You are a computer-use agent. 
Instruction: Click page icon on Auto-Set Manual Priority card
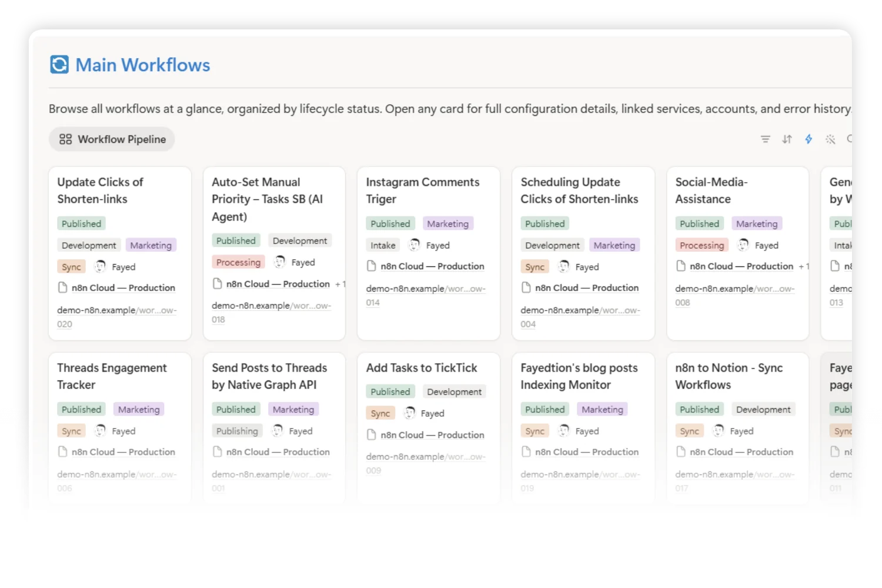coord(217,284)
